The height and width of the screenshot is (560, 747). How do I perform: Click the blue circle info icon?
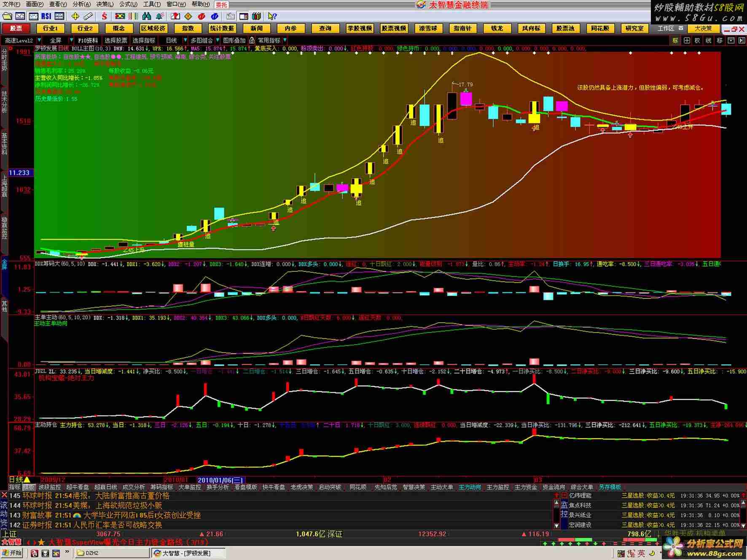(x=215, y=16)
